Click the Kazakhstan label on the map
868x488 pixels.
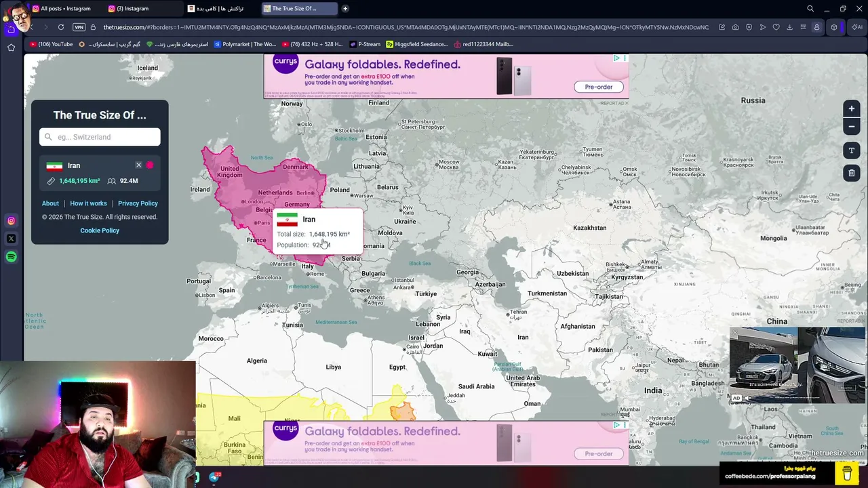click(589, 228)
